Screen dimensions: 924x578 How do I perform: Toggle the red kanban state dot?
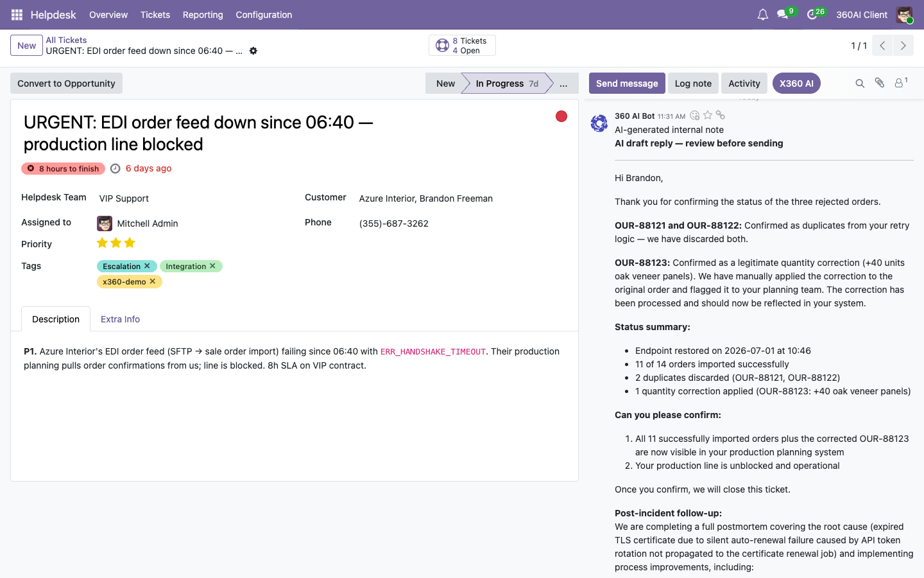point(561,116)
